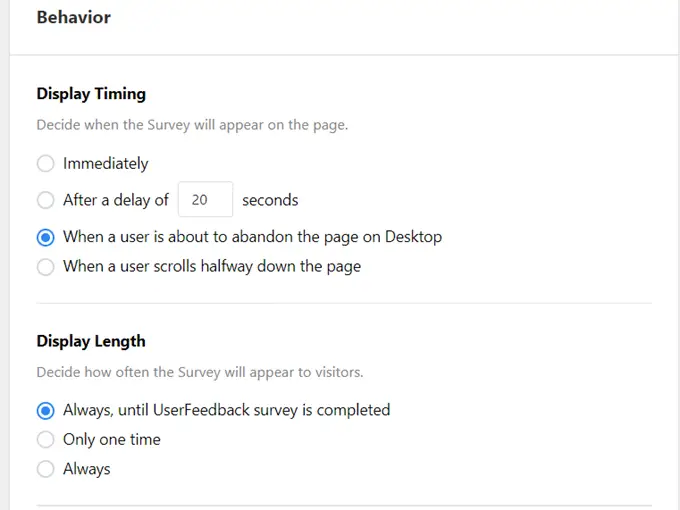Screen dimensions: 680x510
Task: Click the 'seconds' text after delay field
Action: click(x=270, y=200)
